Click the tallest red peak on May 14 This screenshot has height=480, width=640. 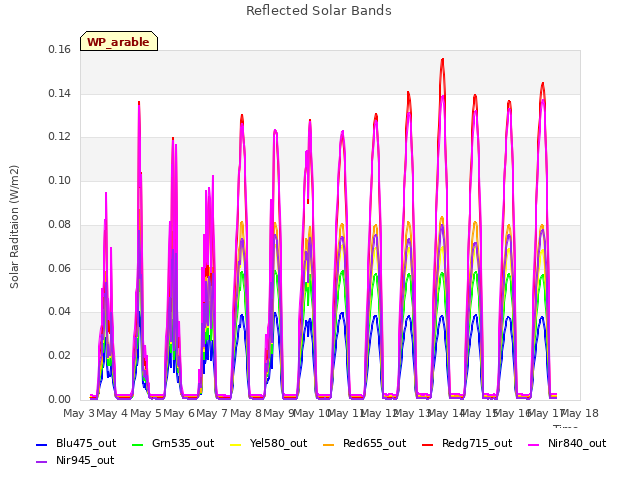click(x=442, y=60)
